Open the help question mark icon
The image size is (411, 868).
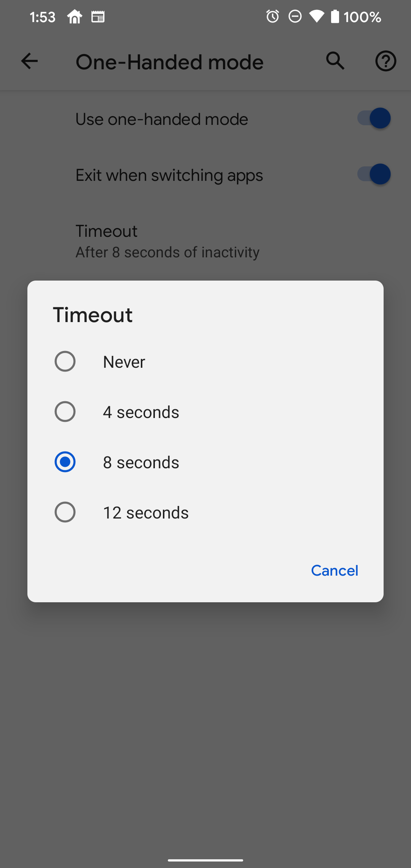[x=386, y=61]
